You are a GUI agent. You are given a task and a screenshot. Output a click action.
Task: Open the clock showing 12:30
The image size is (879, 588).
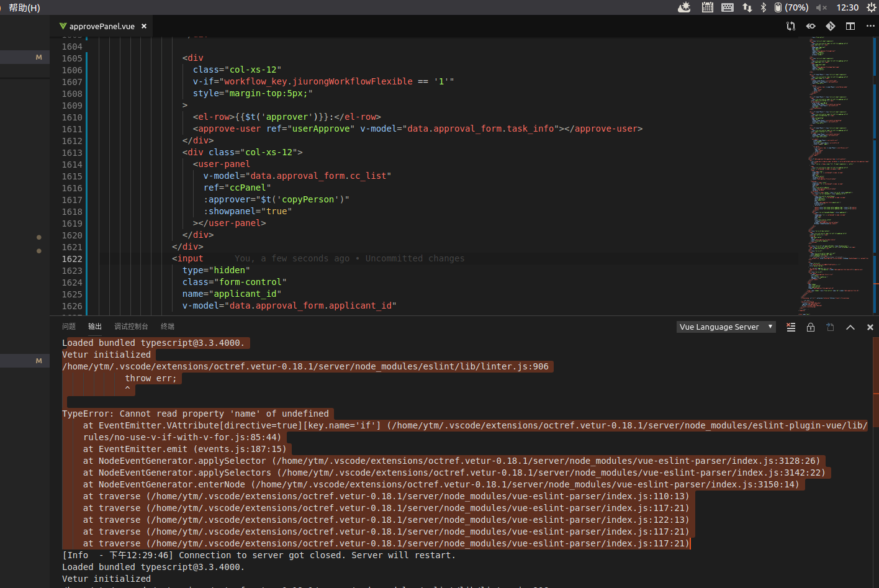pyautogui.click(x=847, y=7)
